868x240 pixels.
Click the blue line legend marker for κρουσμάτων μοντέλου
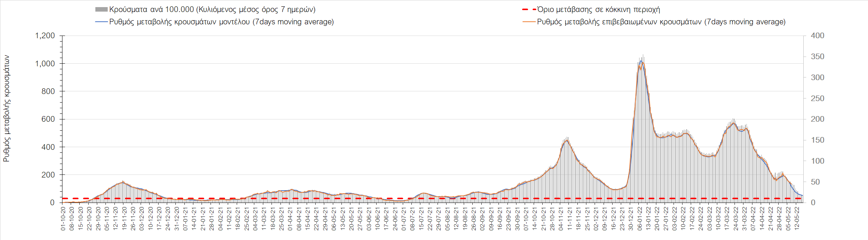click(101, 22)
